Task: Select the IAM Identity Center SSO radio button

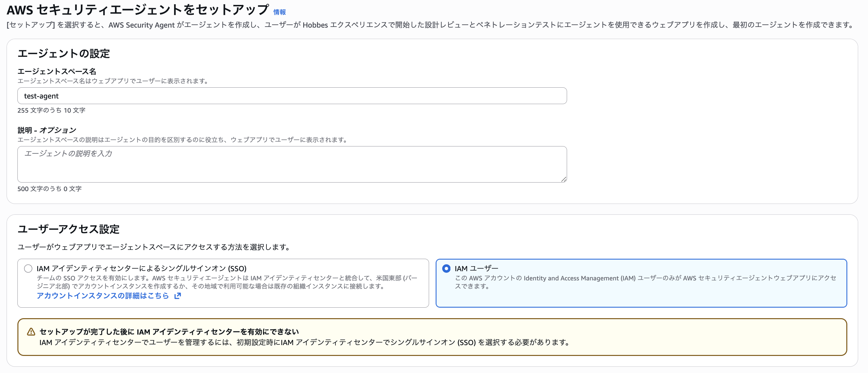Action: (28, 268)
